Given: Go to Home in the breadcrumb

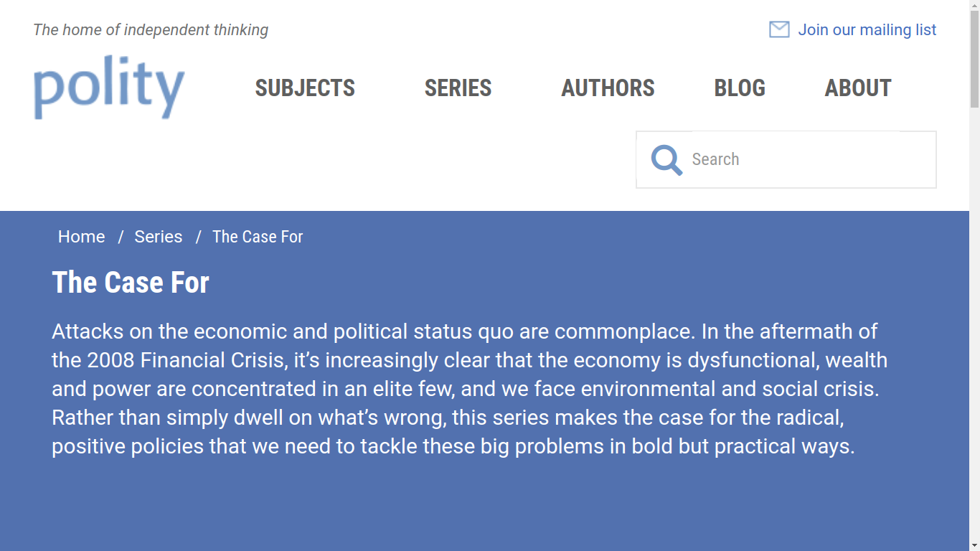Looking at the screenshot, I should [x=81, y=237].
